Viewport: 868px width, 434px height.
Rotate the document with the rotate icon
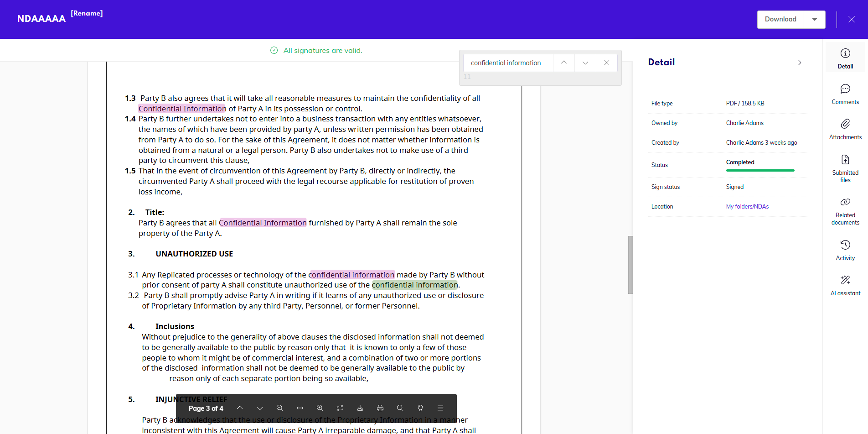340,408
